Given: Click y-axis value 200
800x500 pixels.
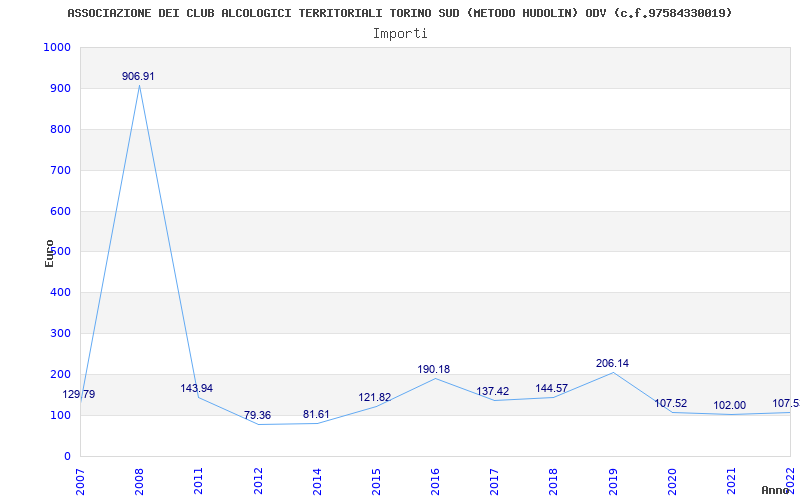Looking at the screenshot, I should click(x=60, y=374).
